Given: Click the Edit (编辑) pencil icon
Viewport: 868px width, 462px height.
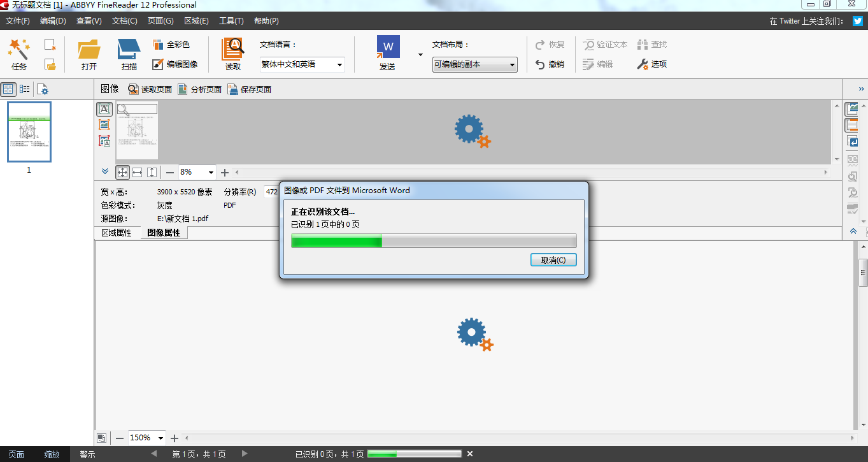Looking at the screenshot, I should [597, 64].
